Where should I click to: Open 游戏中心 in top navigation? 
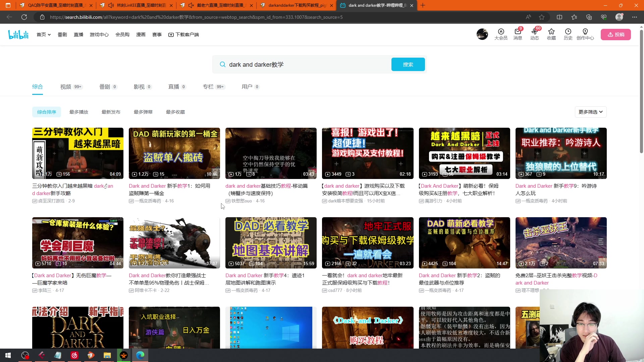pyautogui.click(x=99, y=35)
